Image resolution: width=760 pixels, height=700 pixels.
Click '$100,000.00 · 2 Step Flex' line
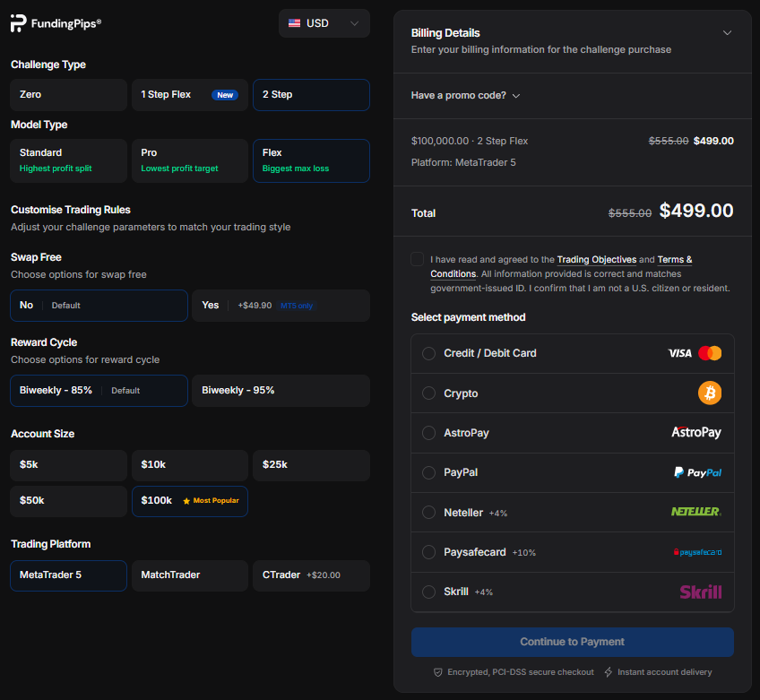pos(470,141)
